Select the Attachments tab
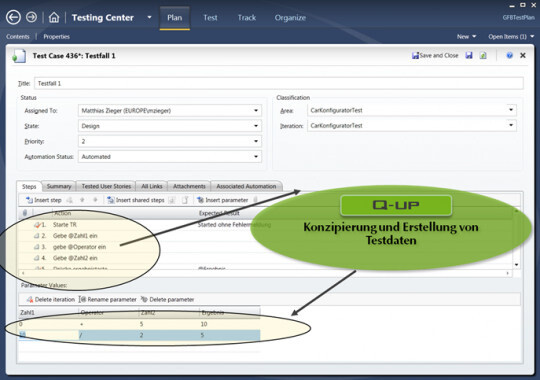 pyautogui.click(x=189, y=186)
